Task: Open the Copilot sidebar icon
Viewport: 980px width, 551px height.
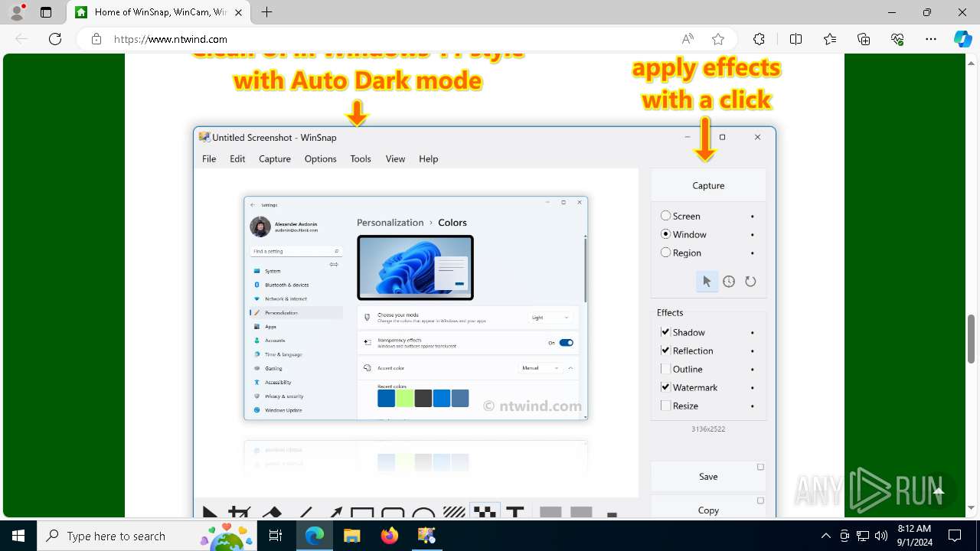Action: [x=962, y=39]
